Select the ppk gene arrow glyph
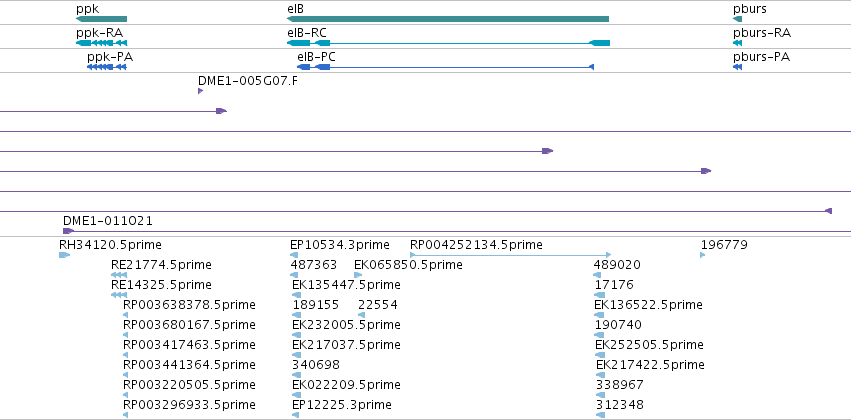Viewport: 851px width, 420px height. 101,19
